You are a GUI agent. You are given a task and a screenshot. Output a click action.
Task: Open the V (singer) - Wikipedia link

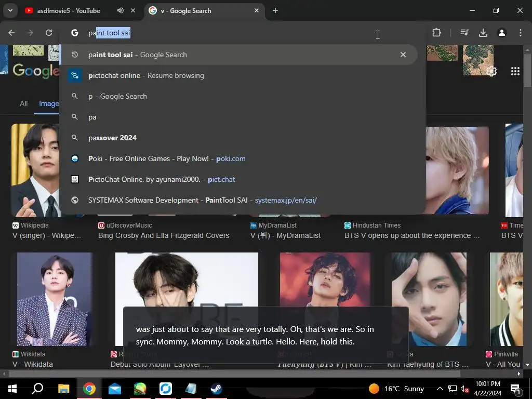click(47, 235)
